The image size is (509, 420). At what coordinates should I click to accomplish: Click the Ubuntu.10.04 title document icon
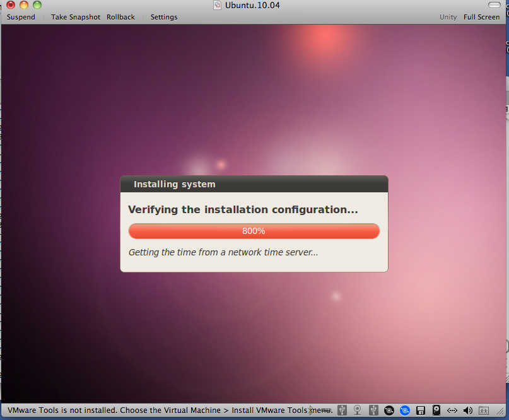217,5
